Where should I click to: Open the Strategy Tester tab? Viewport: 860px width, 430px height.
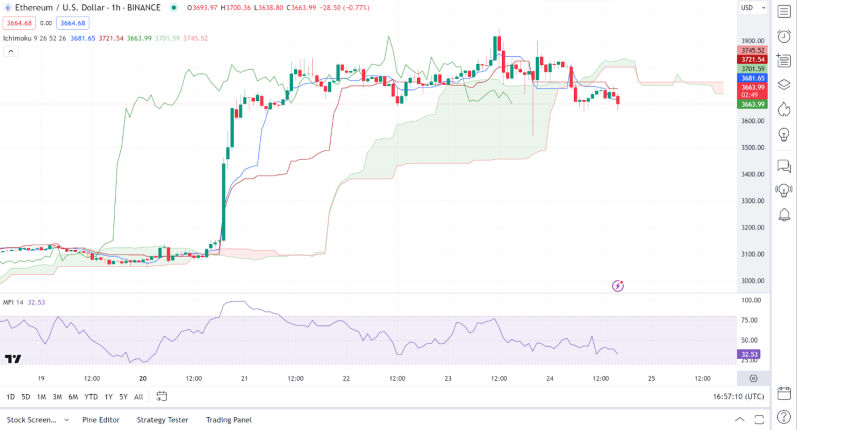pos(163,420)
